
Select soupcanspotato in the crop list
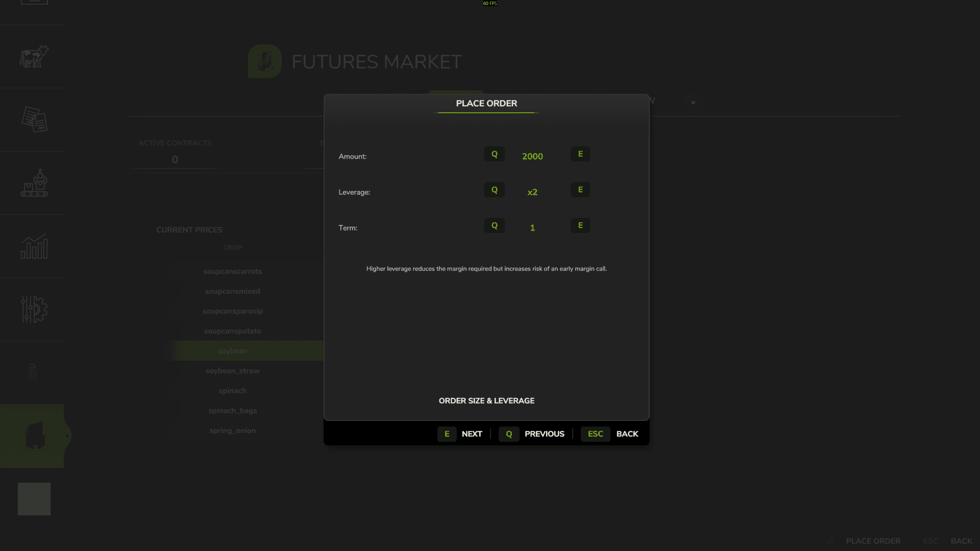pyautogui.click(x=233, y=331)
